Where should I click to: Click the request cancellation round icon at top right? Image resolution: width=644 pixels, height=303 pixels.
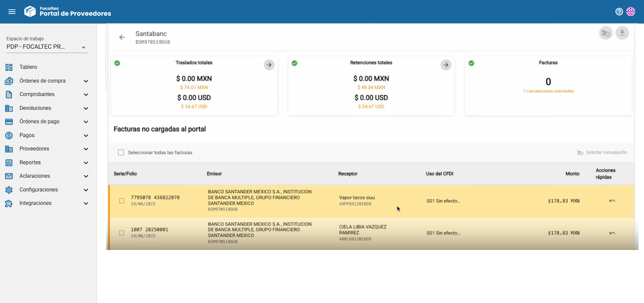[606, 33]
